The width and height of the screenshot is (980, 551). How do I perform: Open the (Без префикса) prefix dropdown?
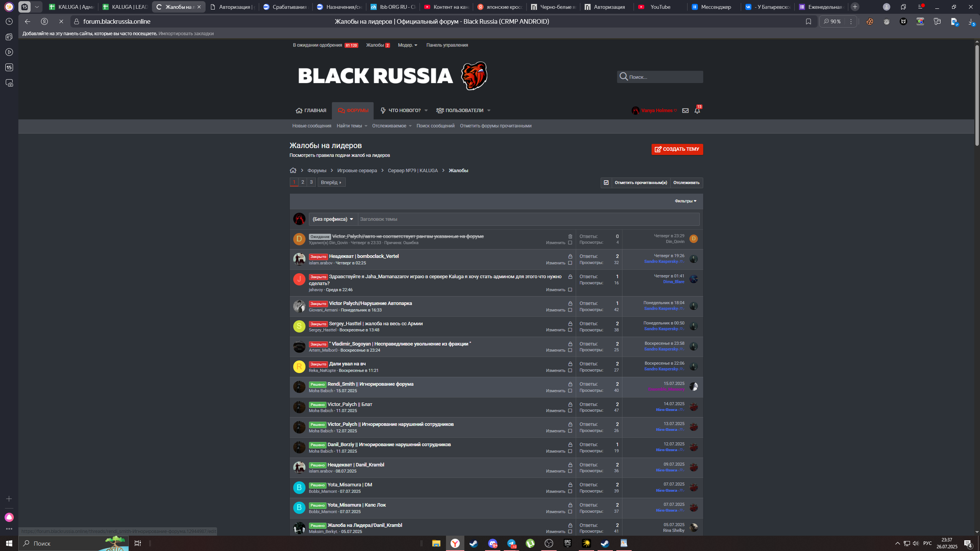(333, 219)
